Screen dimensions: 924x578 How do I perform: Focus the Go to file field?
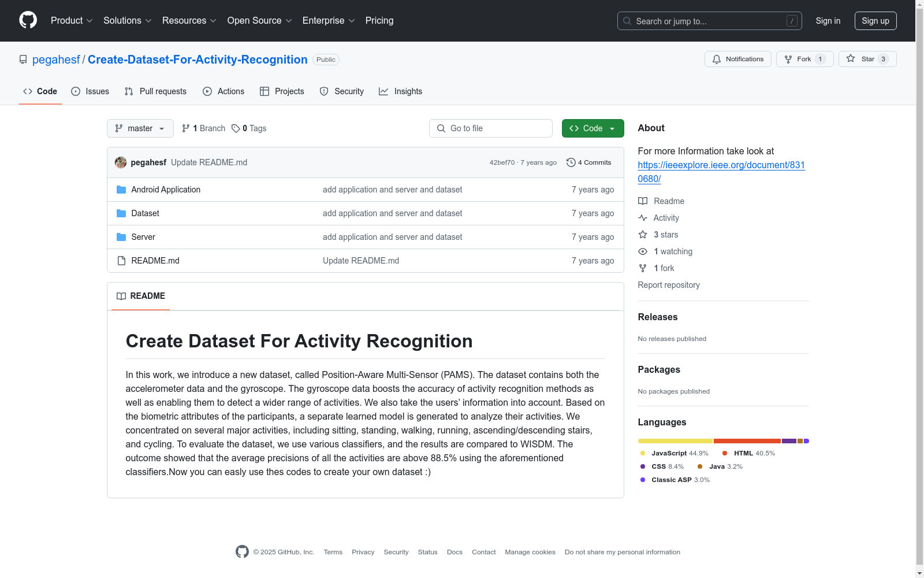[x=491, y=128]
